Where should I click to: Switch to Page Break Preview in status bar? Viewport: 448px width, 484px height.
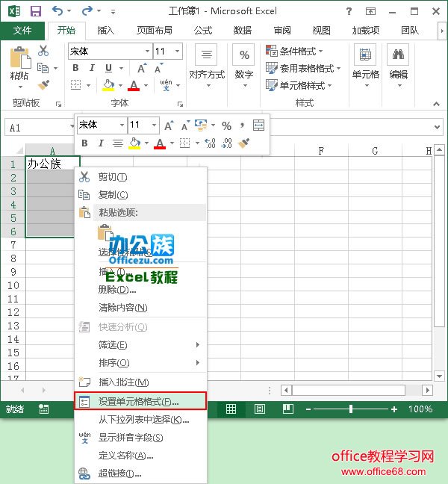288,409
